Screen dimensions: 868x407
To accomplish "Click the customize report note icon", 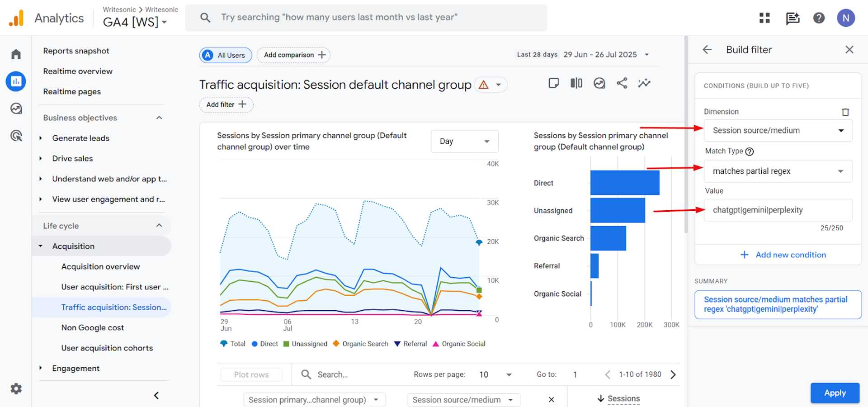I will pyautogui.click(x=554, y=83).
